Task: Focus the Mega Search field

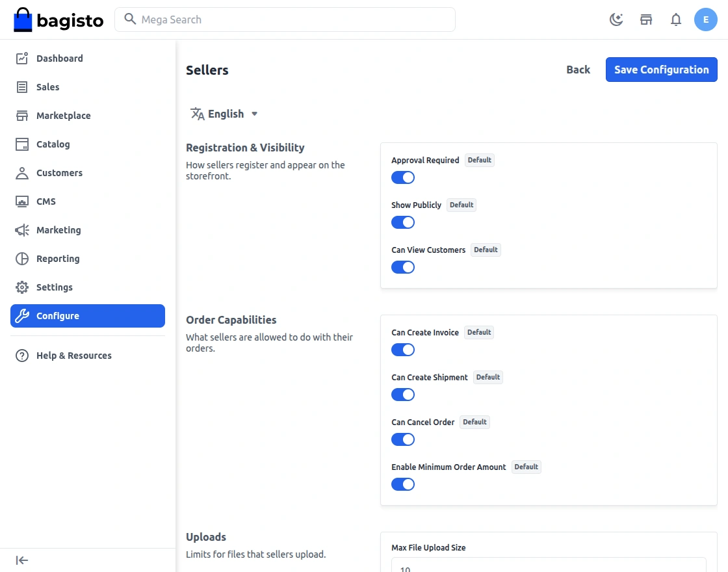Action: tap(285, 19)
